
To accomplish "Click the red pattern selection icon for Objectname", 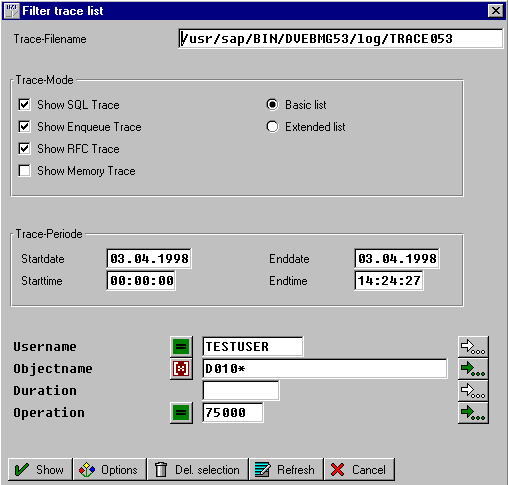I will (x=181, y=369).
